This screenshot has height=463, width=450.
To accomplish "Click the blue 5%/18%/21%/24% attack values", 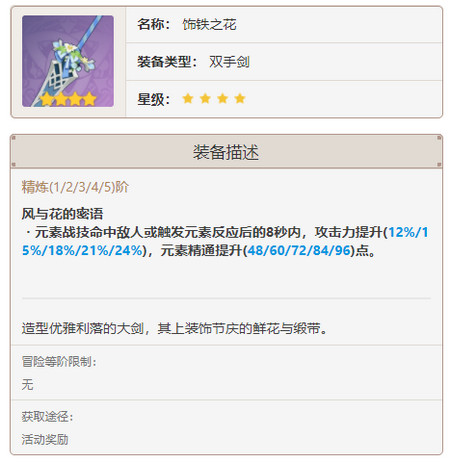I will point(82,250).
